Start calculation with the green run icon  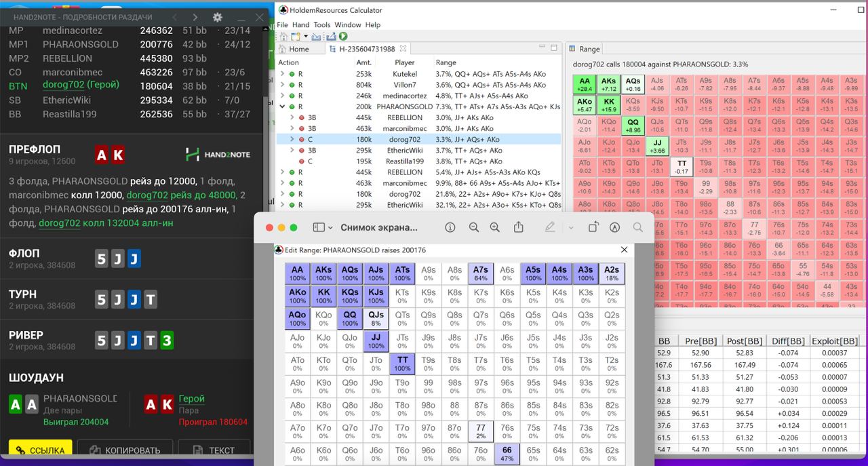(343, 37)
